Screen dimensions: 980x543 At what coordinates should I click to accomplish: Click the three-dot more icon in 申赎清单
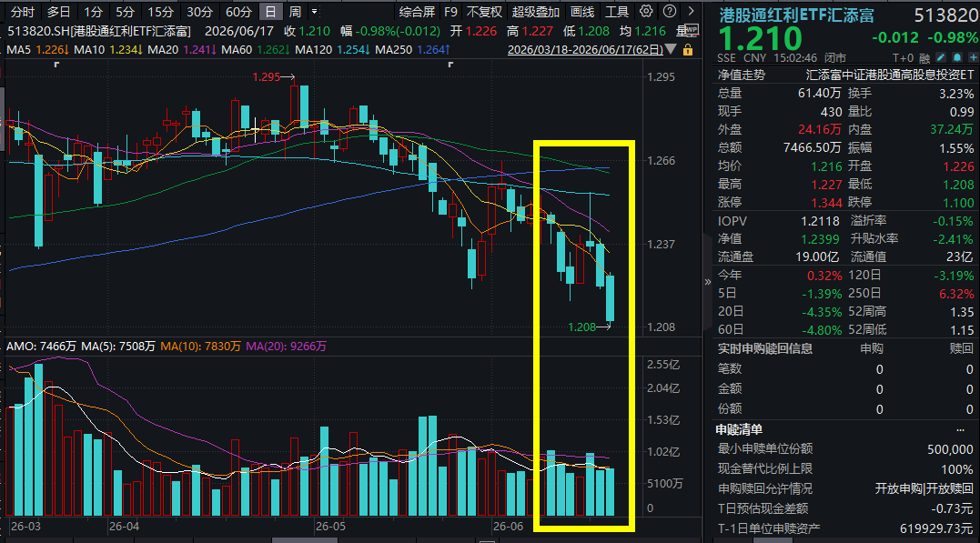(x=960, y=430)
